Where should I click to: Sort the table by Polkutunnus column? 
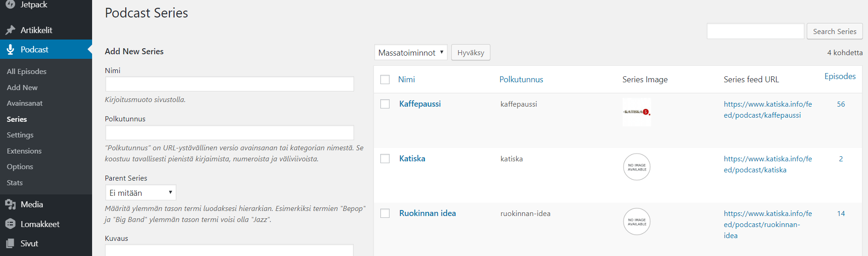click(x=521, y=80)
